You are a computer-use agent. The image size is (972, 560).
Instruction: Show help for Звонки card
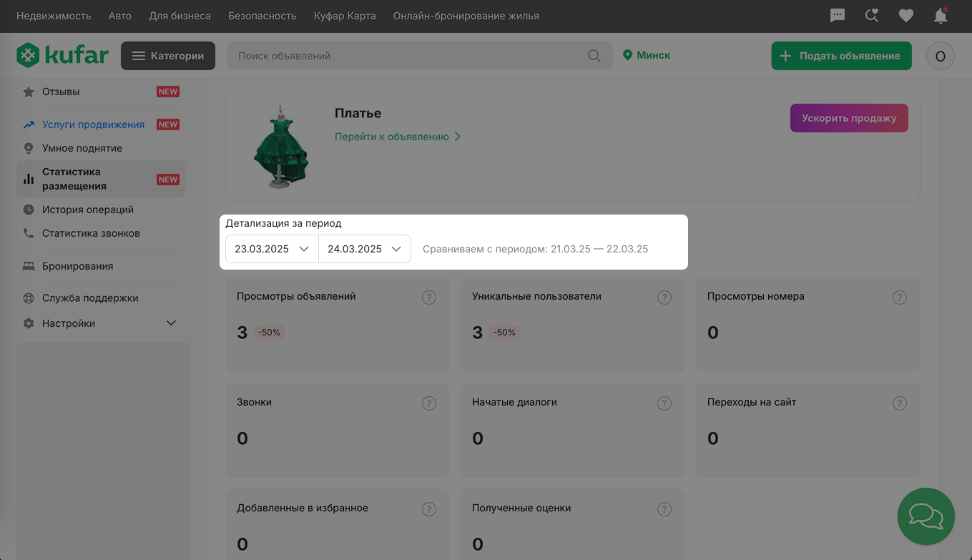[429, 403]
